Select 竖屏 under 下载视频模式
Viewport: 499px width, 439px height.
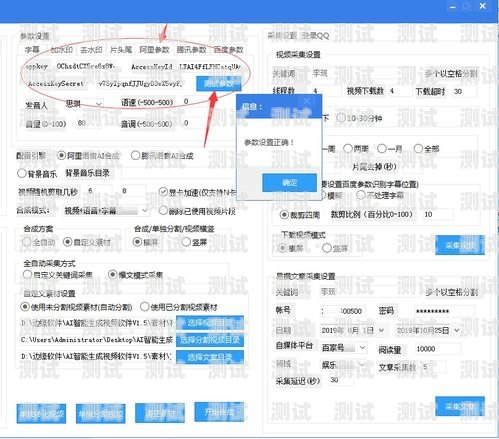335,248
